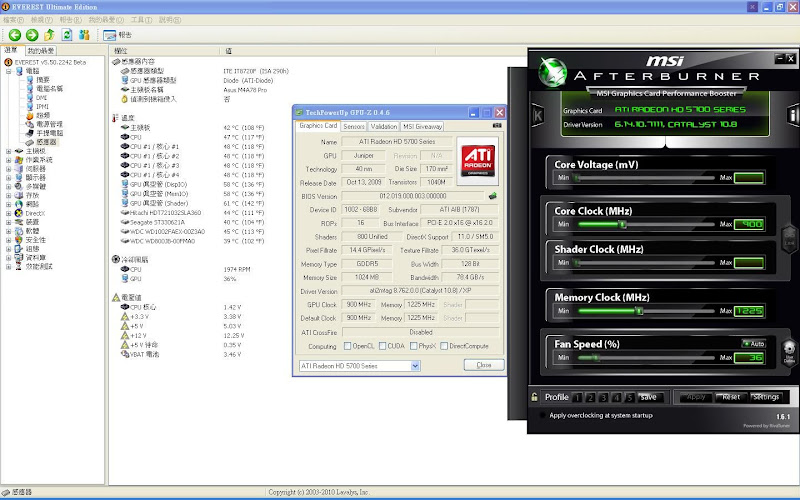Enable Apply overclocking at system startup

pos(541,415)
